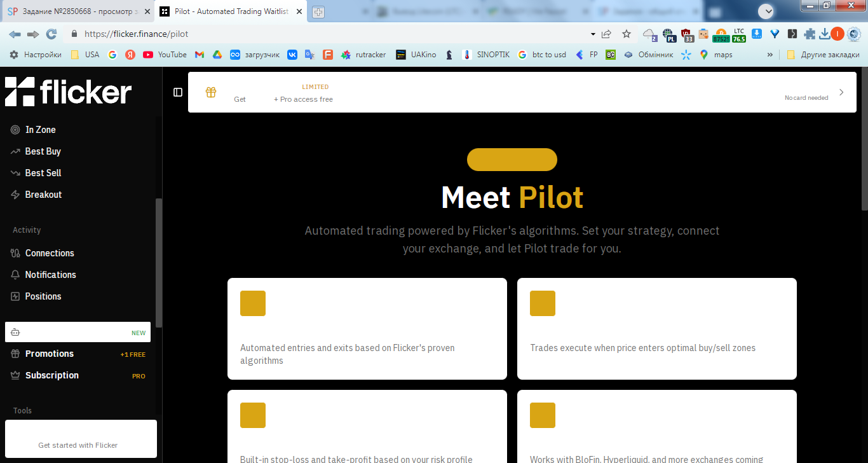
Task: Click the icon on the Trades execute card
Action: (543, 303)
